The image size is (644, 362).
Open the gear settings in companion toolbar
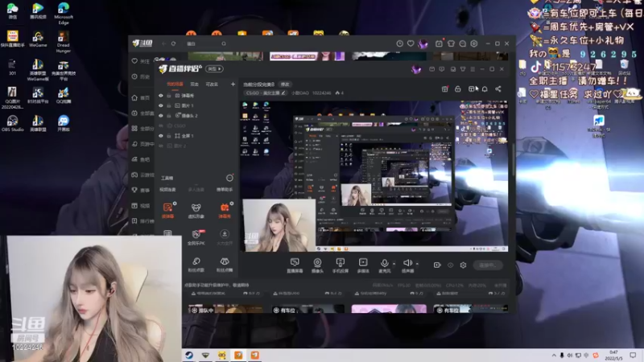pos(464,265)
